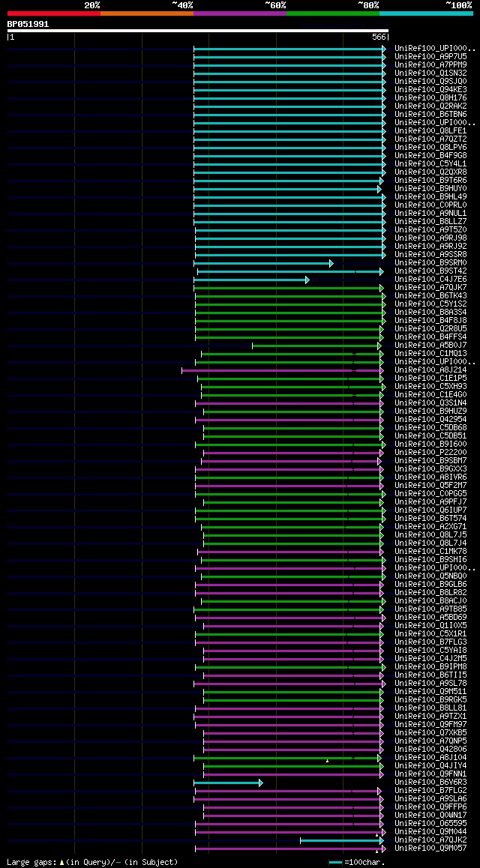Click the white BP051991 query sequence bar
The width and height of the screenshot is (480, 868).
tap(198, 31)
